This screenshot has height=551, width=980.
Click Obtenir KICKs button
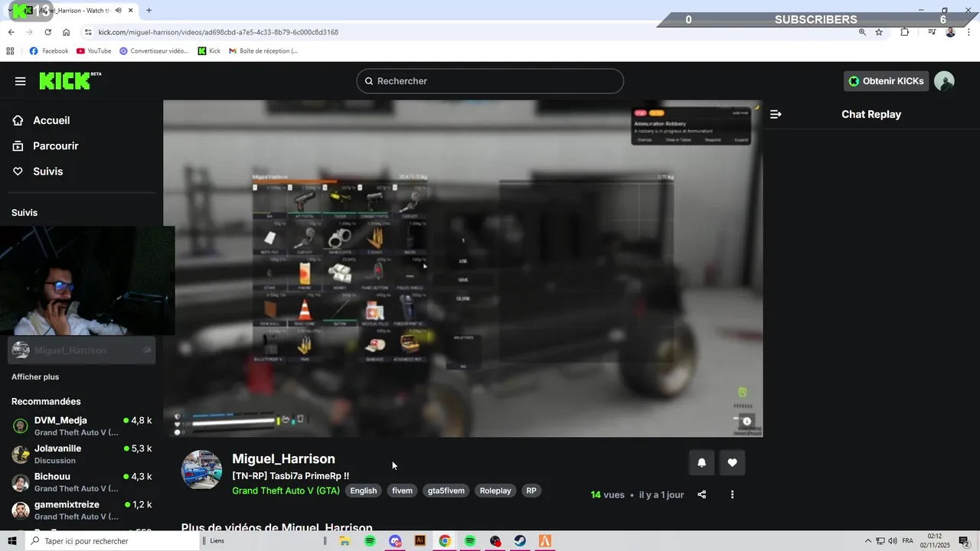887,81
